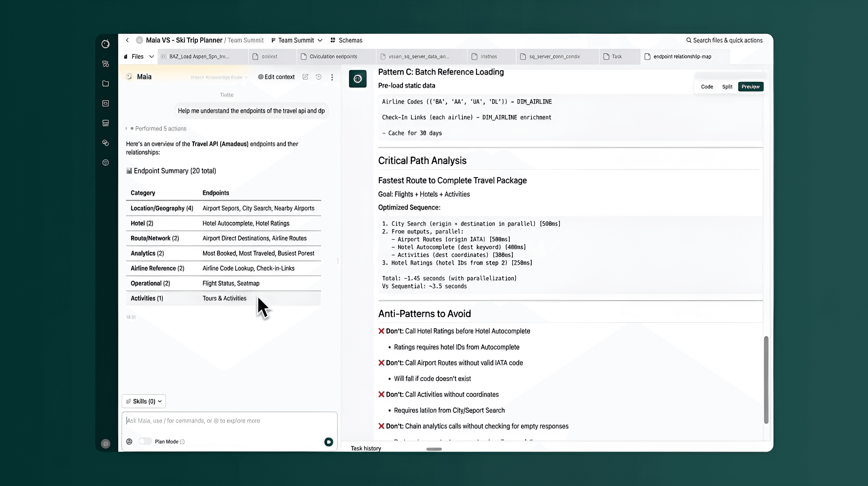Image resolution: width=868 pixels, height=486 pixels.
Task: Click Maia VS - Ski Trip Planner title
Action: [184, 40]
